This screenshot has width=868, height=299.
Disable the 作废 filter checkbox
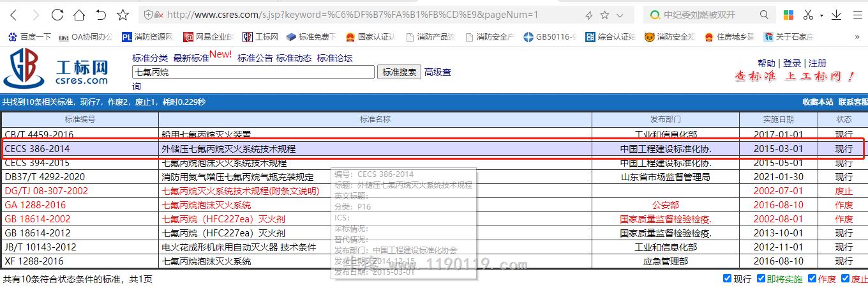tap(812, 279)
